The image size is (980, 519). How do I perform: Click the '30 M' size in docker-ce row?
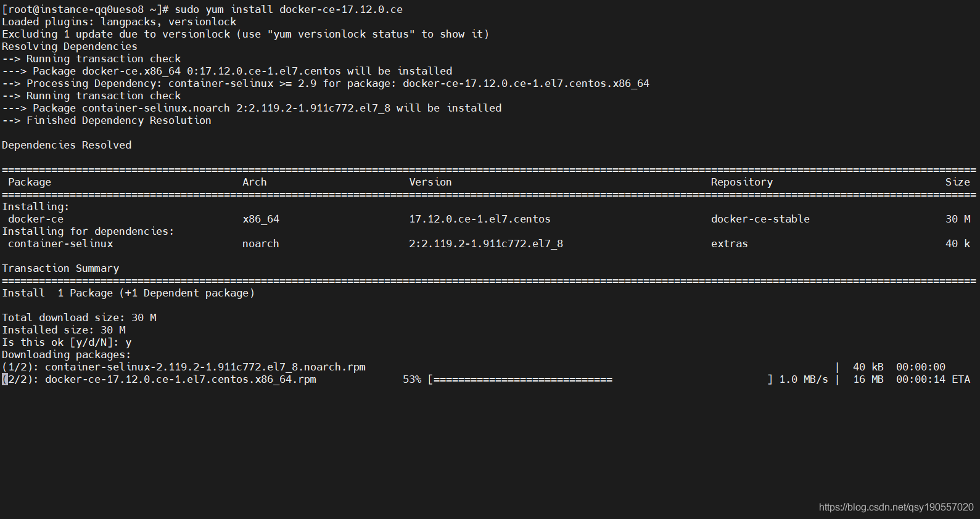pos(958,219)
